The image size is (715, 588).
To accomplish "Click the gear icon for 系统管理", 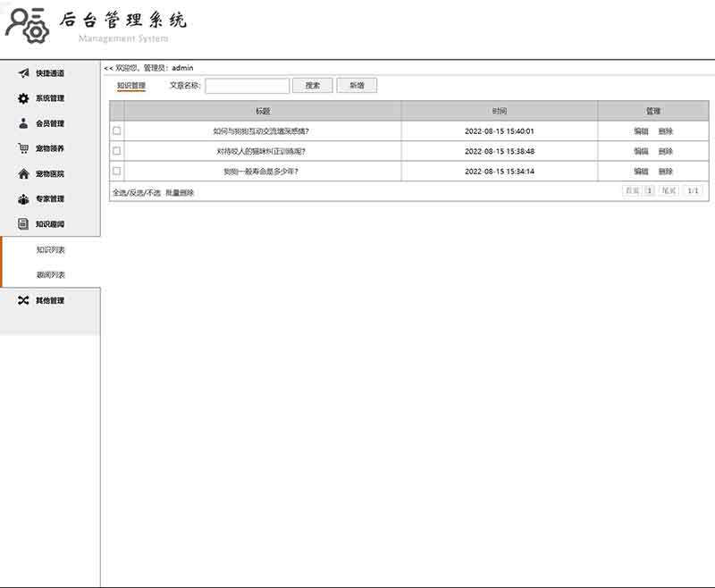I will coord(24,98).
